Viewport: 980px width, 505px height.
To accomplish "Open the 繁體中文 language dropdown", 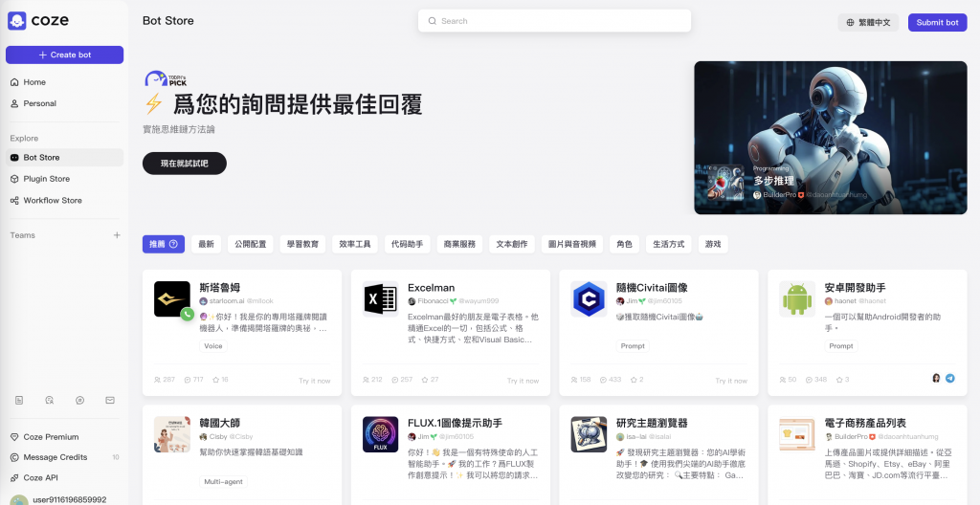I will [868, 23].
